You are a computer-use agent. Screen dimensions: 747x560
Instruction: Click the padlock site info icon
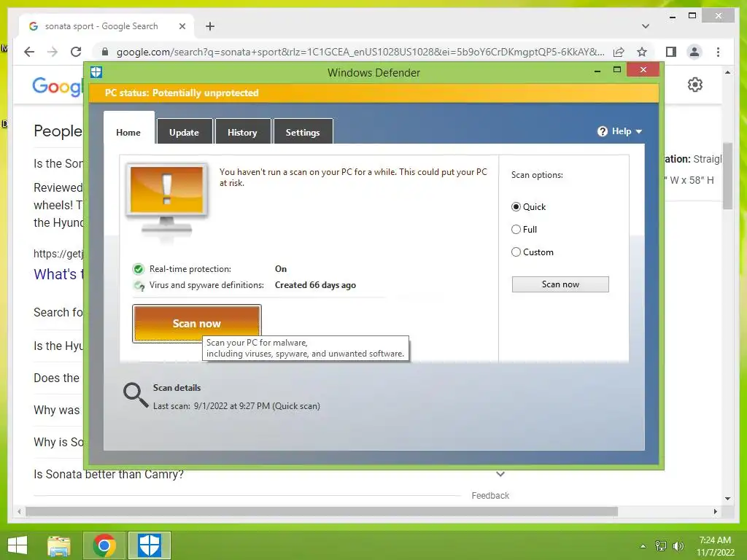coord(105,52)
